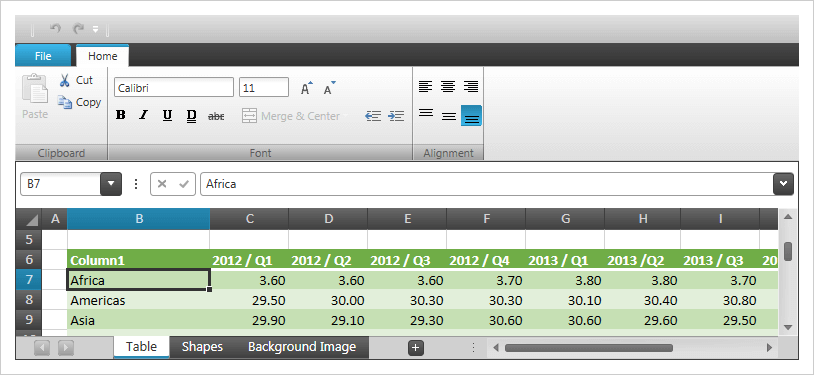814x375 pixels.
Task: Select column B header
Action: [139, 219]
